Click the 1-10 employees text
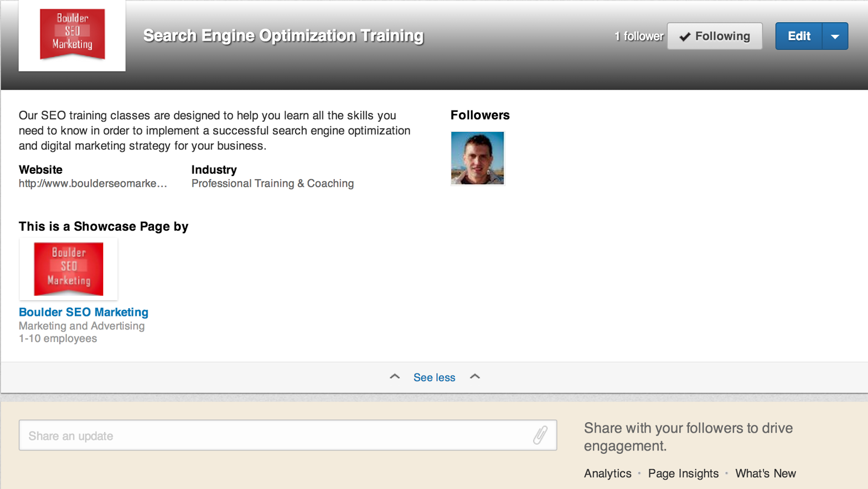Image resolution: width=868 pixels, height=489 pixels. (x=58, y=339)
